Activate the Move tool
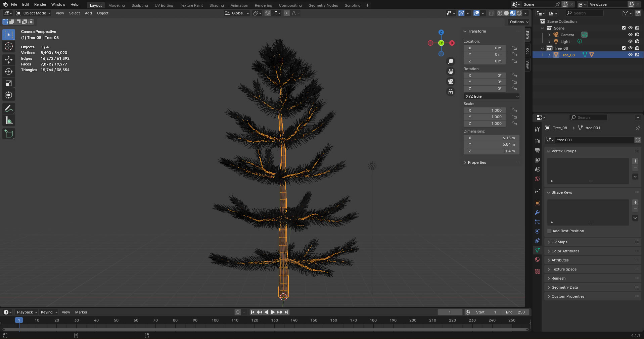 pyautogui.click(x=9, y=60)
